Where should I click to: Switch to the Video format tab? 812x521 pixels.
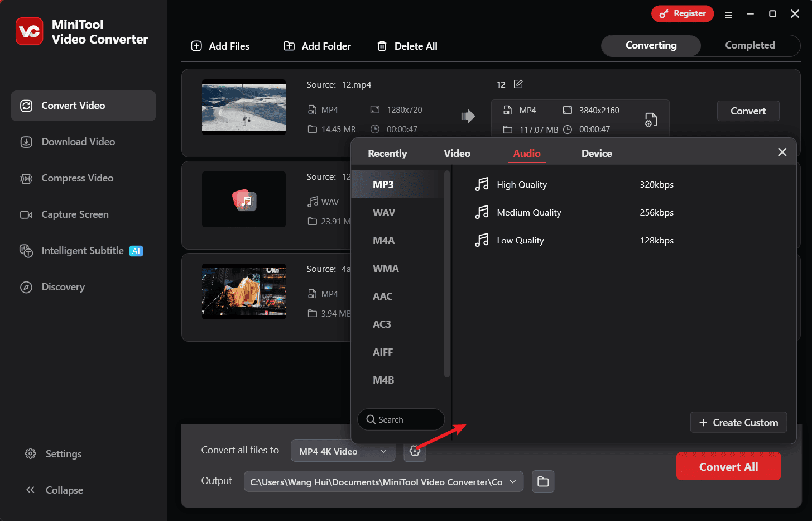point(457,154)
